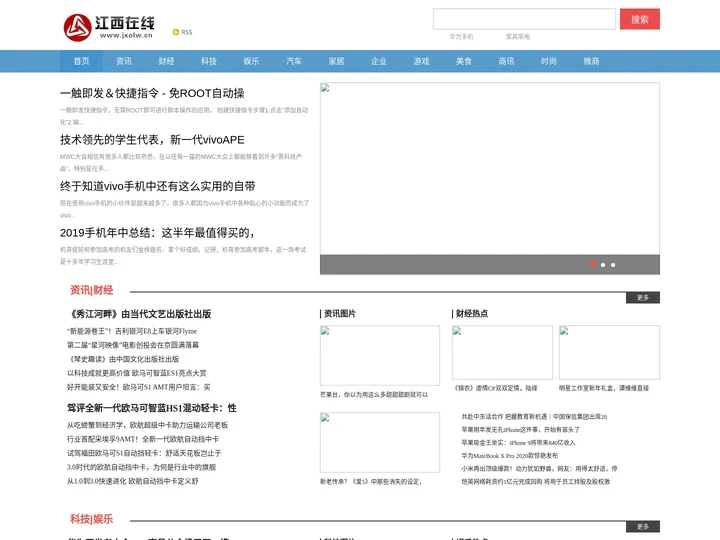Go to the 首页 nav tab
720x540 pixels.
pyautogui.click(x=81, y=61)
